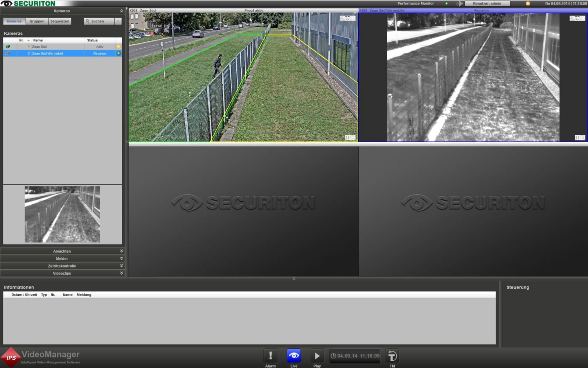Click the Prog1 aktiv label on K001
The width and height of the screenshot is (588, 368).
point(254,10)
